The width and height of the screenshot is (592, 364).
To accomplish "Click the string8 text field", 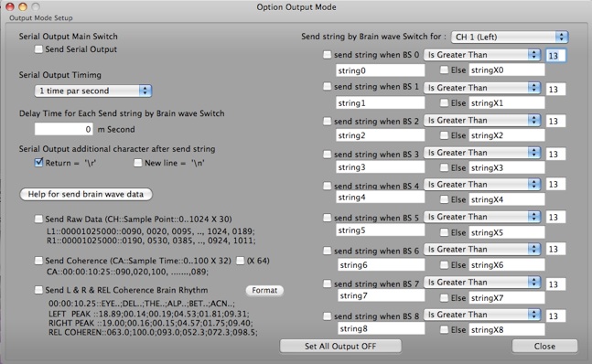I will (x=381, y=328).
